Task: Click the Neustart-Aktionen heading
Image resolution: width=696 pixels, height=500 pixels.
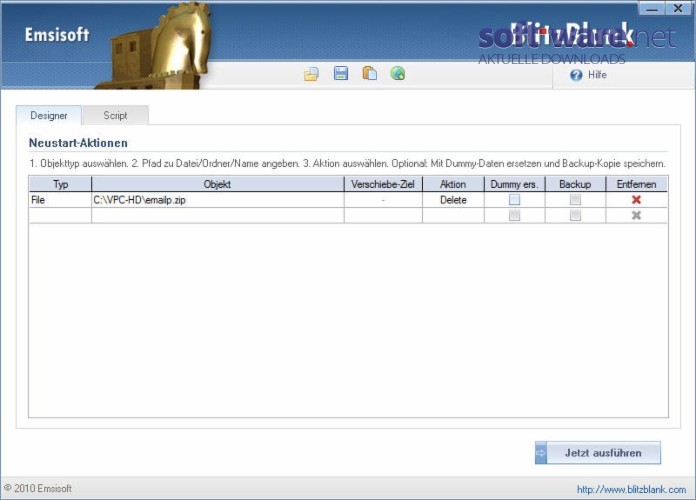Action: [78, 143]
